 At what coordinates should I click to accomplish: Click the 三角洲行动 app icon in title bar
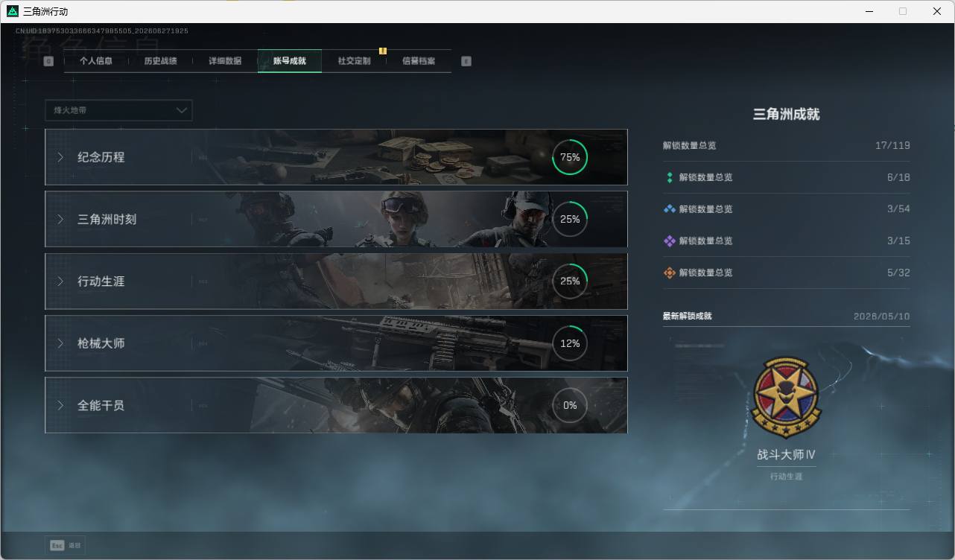pos(13,11)
